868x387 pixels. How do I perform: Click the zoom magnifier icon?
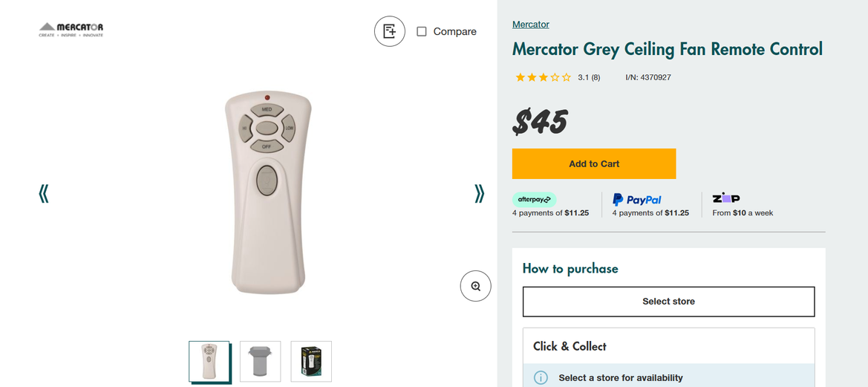(x=475, y=286)
